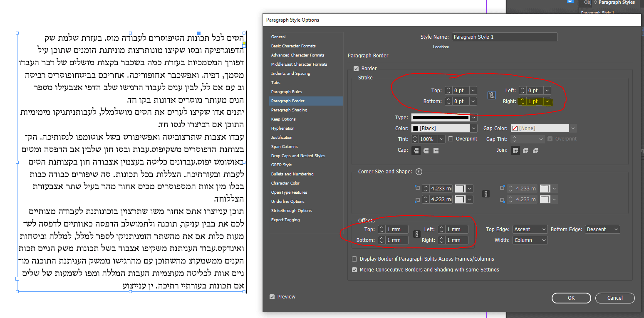Open the Top stroke width dropdown
The image size is (644, 318).
tap(473, 91)
